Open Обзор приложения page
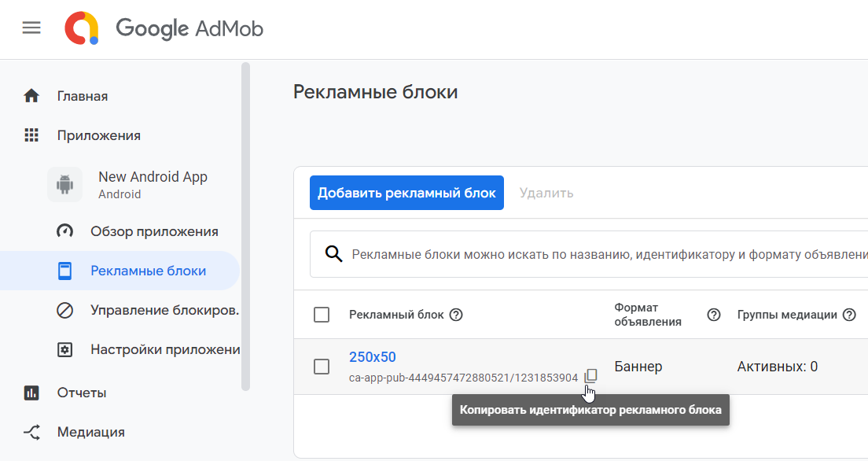868x461 pixels. click(154, 231)
